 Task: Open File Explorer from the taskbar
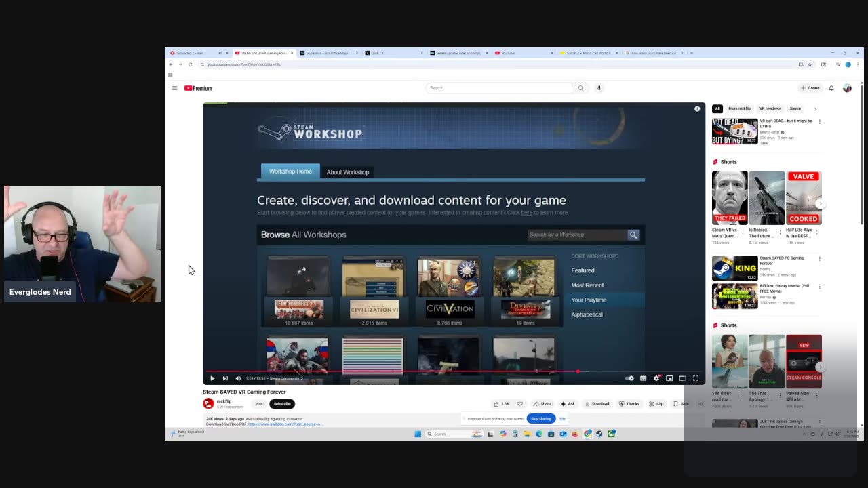[527, 434]
